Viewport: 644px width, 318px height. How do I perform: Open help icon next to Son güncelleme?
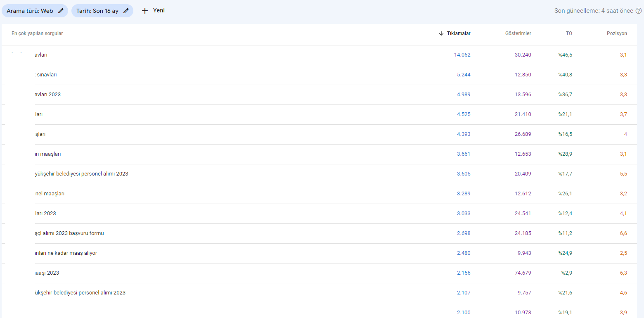coord(638,11)
